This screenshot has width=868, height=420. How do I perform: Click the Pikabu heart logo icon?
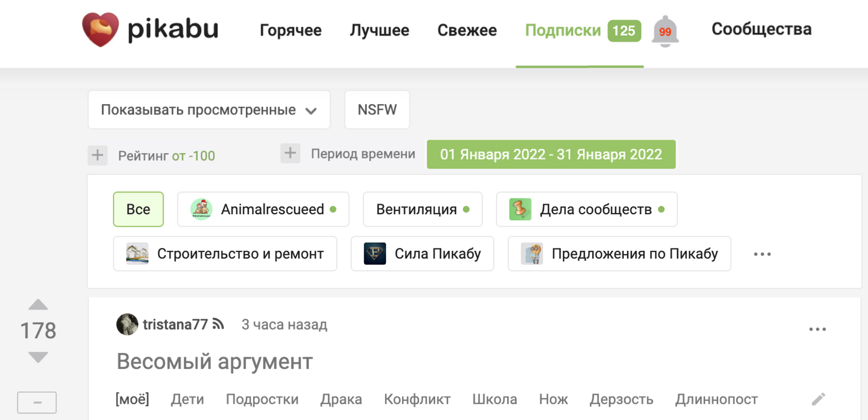click(x=100, y=29)
